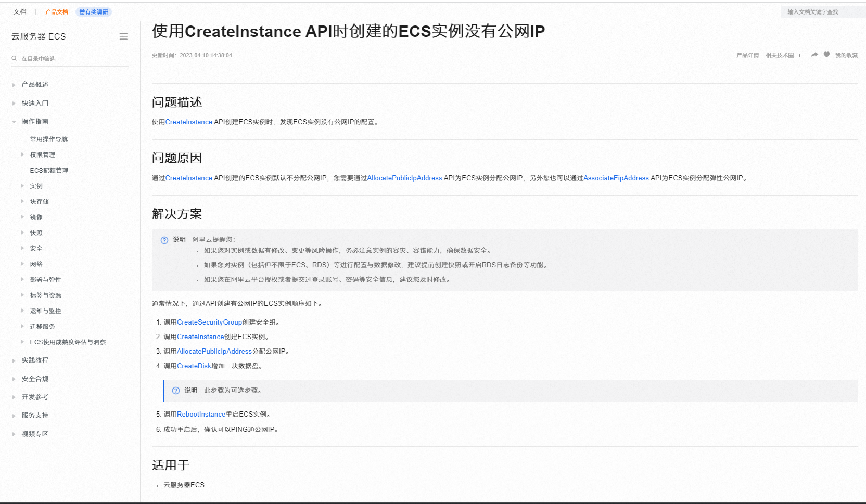Open CreateInstance link in 问题原因
Viewport: 866px width, 504px height.
(x=189, y=178)
